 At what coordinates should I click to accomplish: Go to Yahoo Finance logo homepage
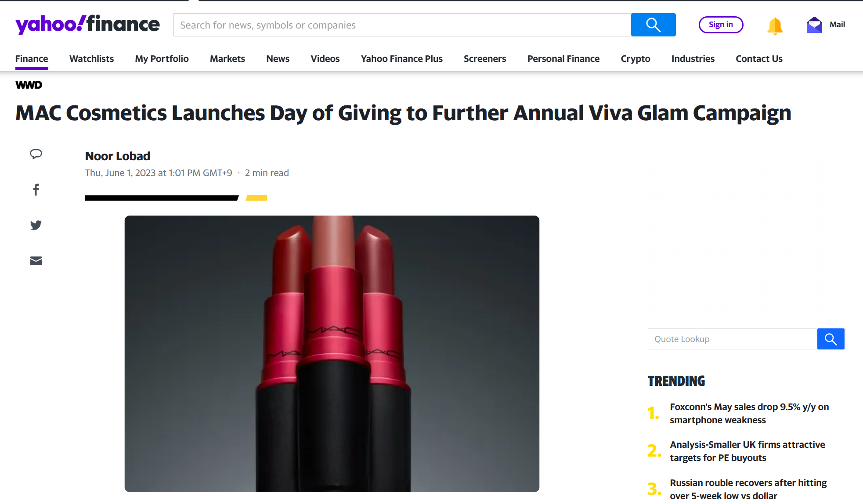(x=87, y=24)
